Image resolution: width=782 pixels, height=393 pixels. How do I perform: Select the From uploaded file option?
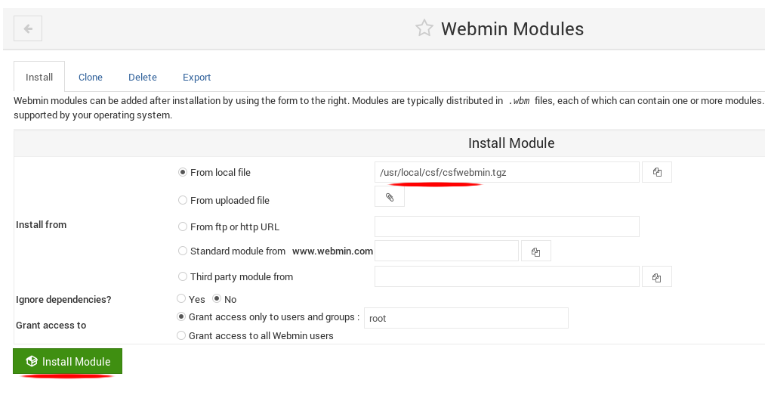pyautogui.click(x=183, y=200)
